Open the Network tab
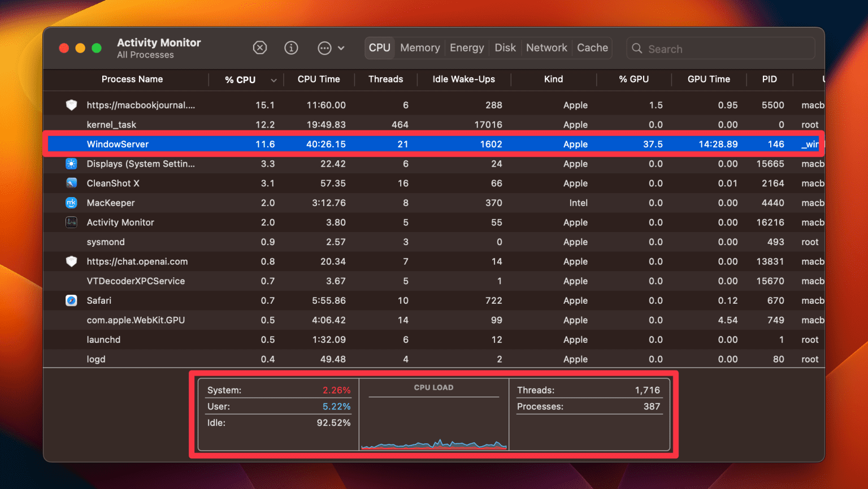The image size is (868, 489). (546, 47)
